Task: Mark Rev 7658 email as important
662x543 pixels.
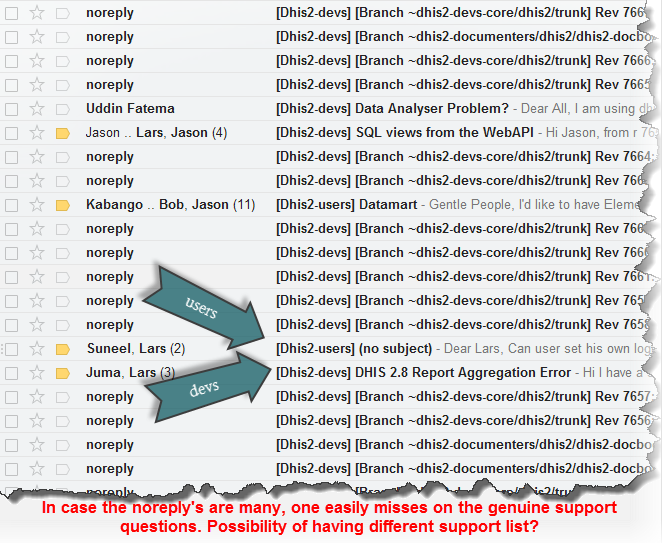Action: 62,325
